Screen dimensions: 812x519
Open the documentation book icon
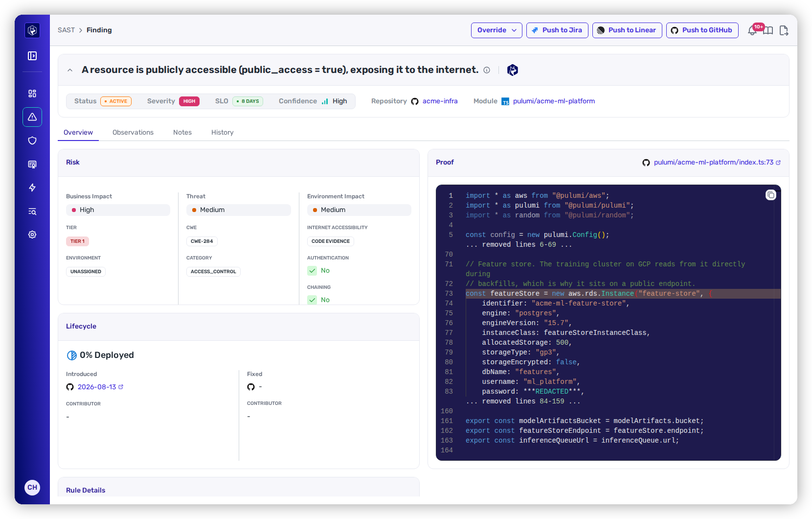tap(768, 30)
